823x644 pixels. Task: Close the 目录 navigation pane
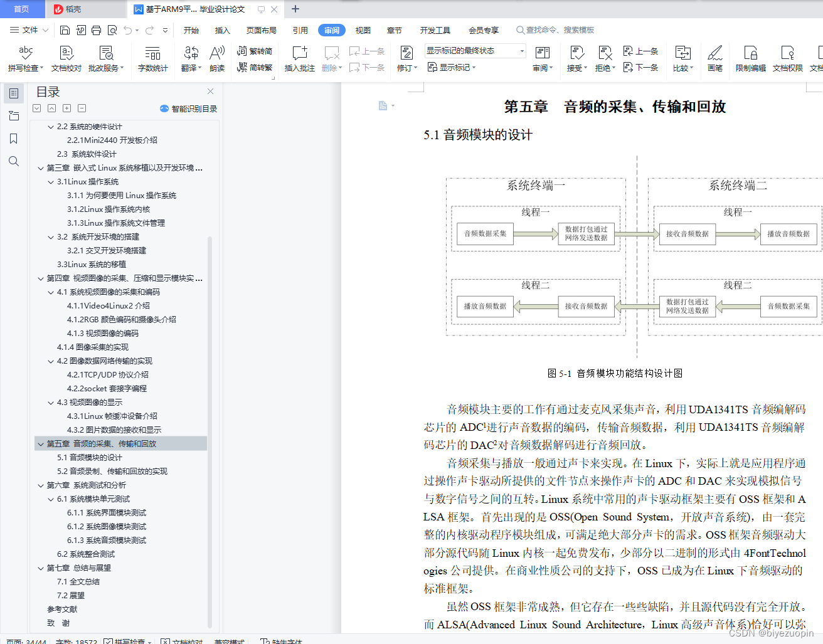[210, 92]
